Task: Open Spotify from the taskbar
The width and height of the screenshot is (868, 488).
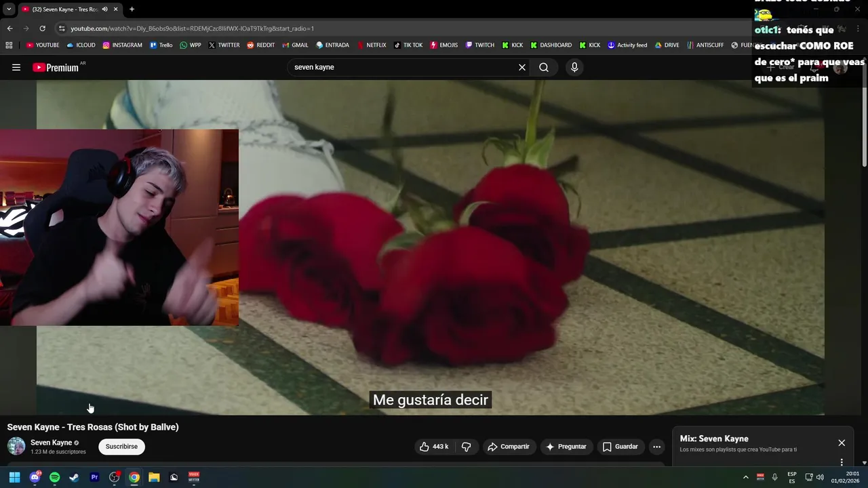Action: pos(55,477)
